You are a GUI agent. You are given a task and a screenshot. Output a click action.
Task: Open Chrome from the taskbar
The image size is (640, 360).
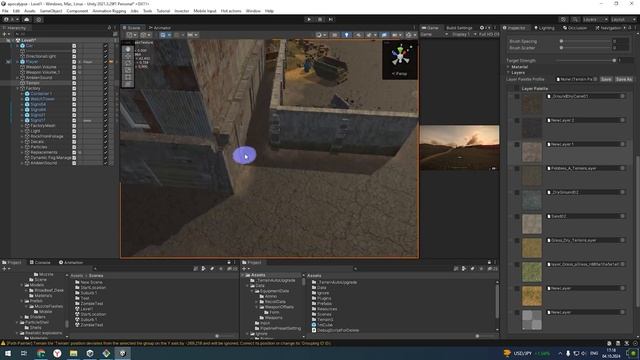tap(41, 353)
